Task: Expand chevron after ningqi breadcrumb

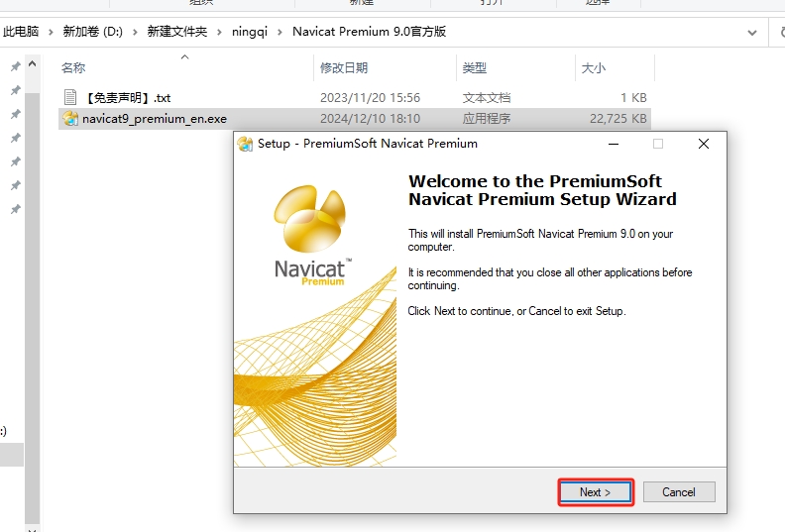Action: click(x=280, y=32)
